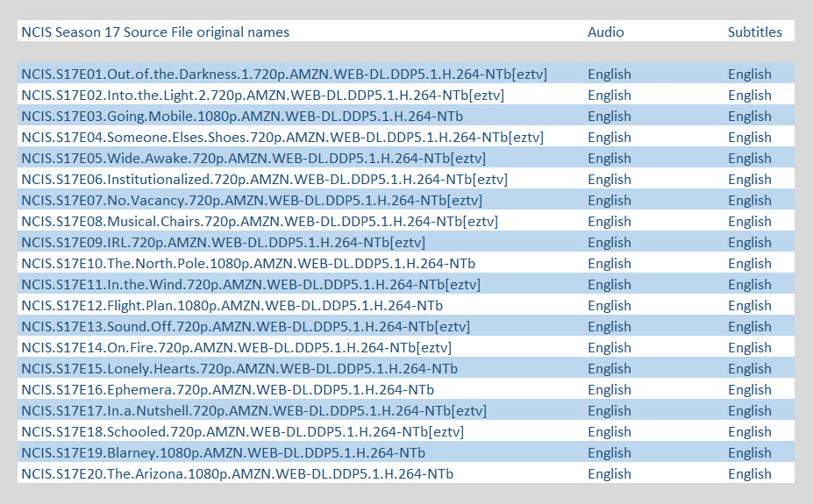Click the Subtitles 'English' cell for S17E01
Image resolution: width=813 pixels, height=504 pixels.
(x=750, y=75)
